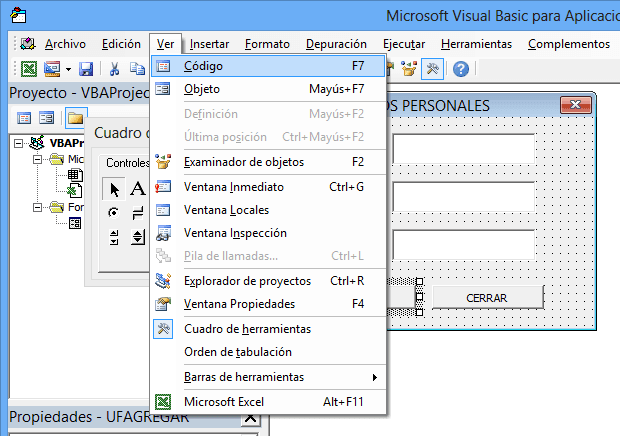Select the UserForm item in tree
Image resolution: width=620 pixels, height=436 pixels.
tap(75, 223)
